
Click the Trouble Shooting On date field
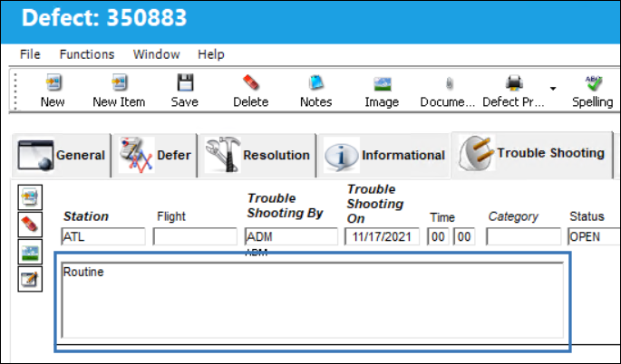pos(382,236)
